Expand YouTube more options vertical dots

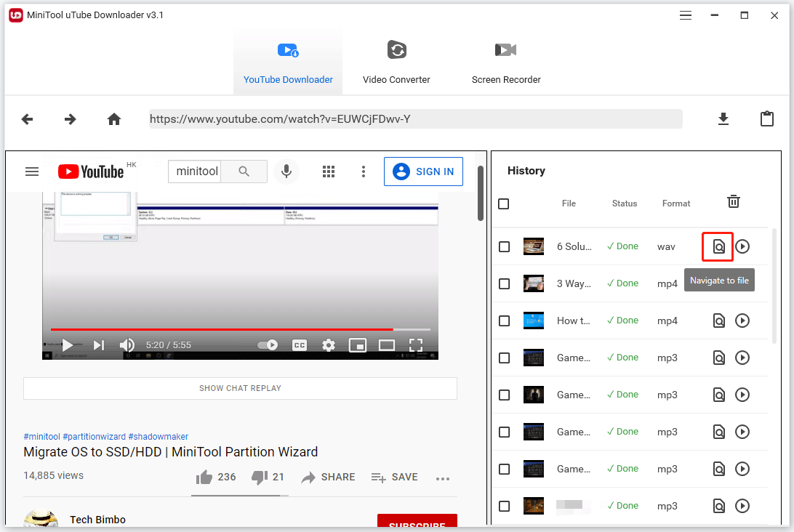coord(363,172)
